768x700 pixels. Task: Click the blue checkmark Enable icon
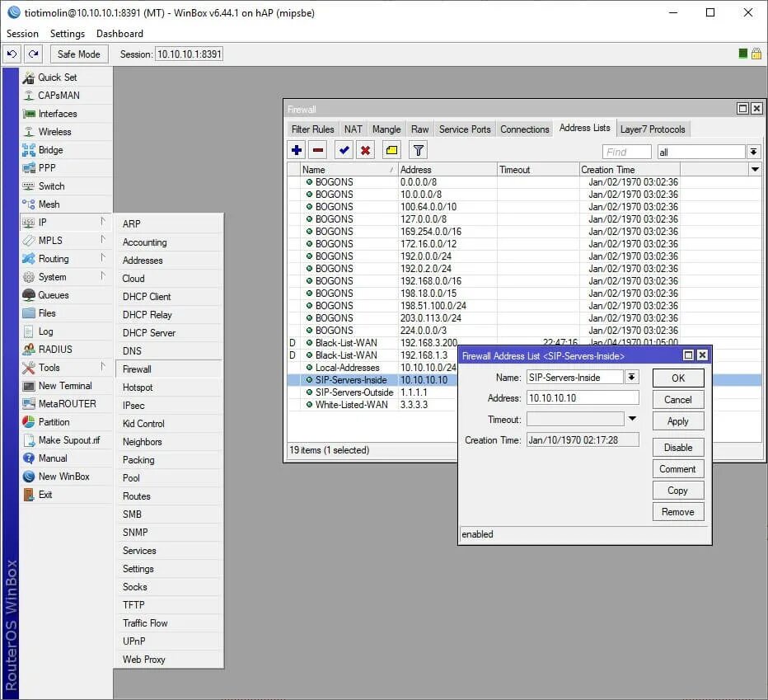(344, 150)
